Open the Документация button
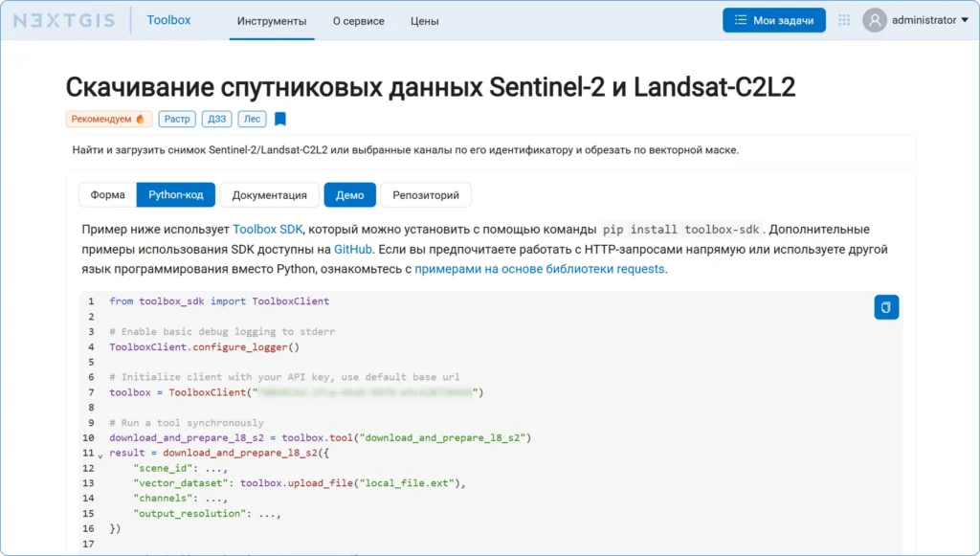This screenshot has width=980, height=556. (269, 195)
